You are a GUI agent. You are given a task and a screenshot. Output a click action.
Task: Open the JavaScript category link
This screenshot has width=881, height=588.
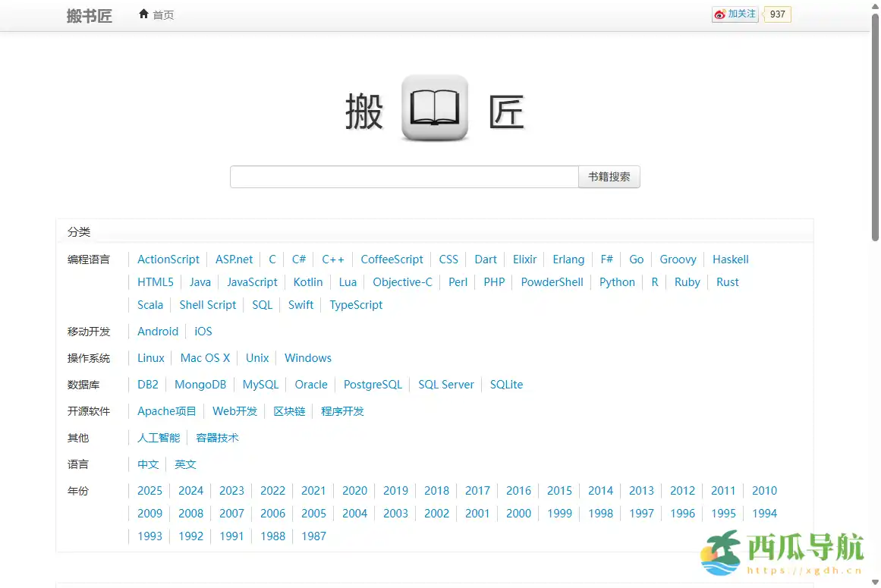pos(252,281)
